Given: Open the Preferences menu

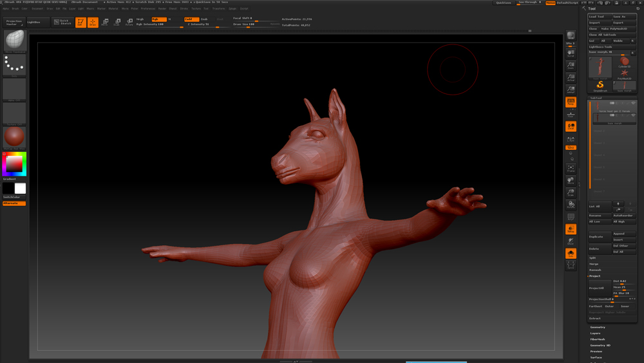Looking at the screenshot, I should click(x=148, y=8).
